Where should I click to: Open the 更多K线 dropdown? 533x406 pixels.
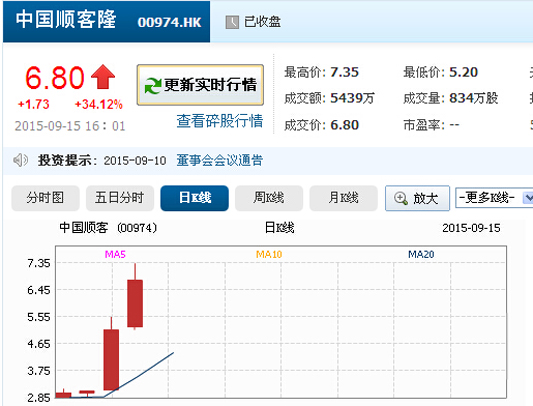tap(494, 198)
